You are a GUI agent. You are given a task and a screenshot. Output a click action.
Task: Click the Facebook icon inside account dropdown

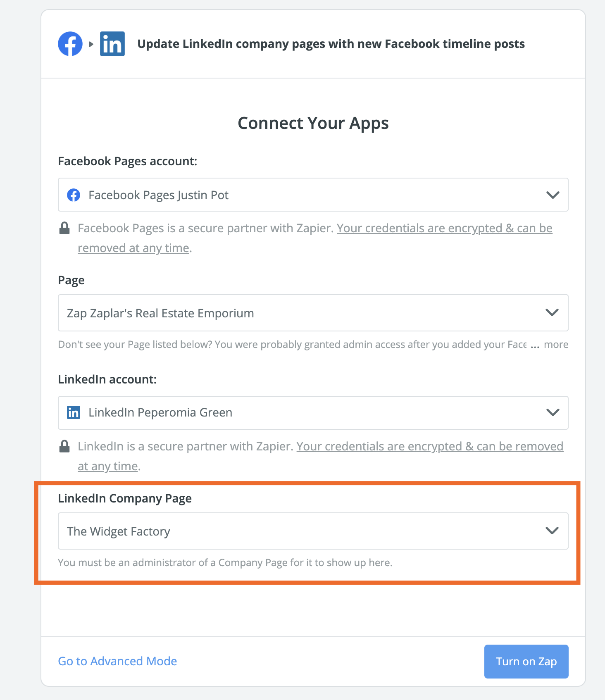point(74,195)
